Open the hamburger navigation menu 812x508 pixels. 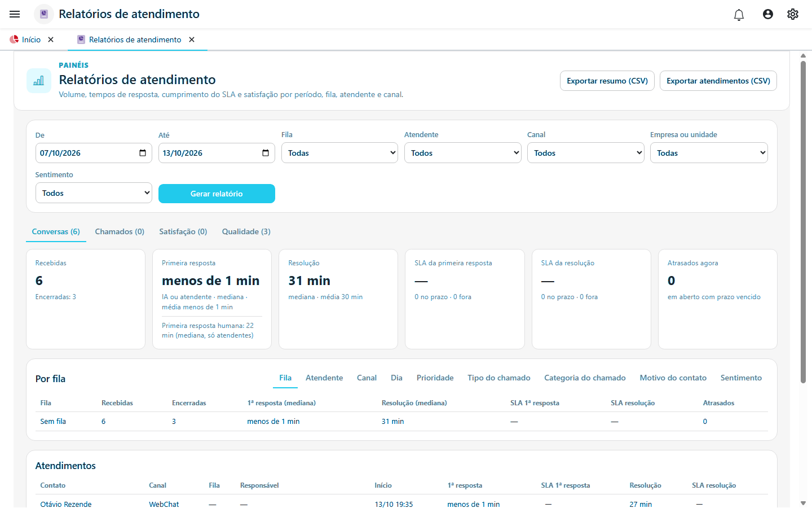(15, 14)
